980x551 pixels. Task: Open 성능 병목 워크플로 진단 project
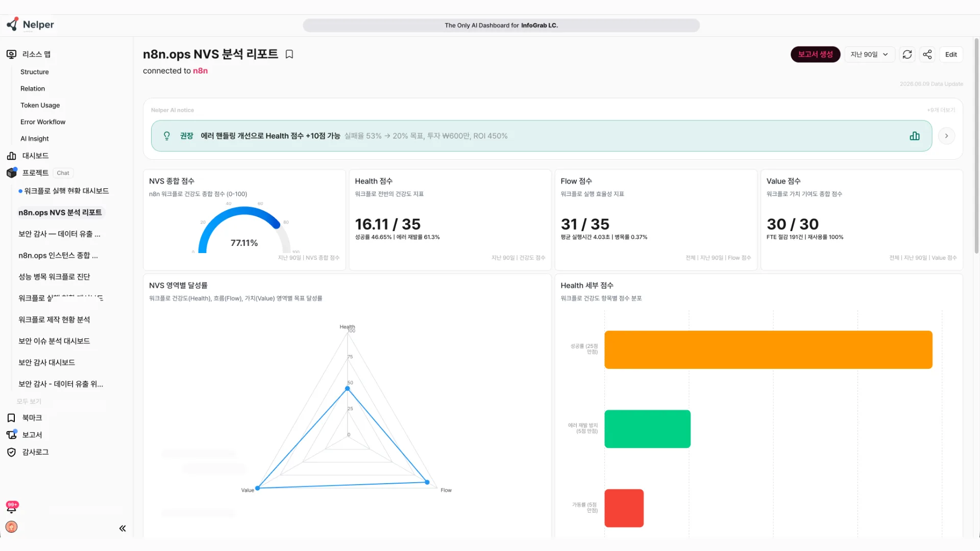pos(54,277)
